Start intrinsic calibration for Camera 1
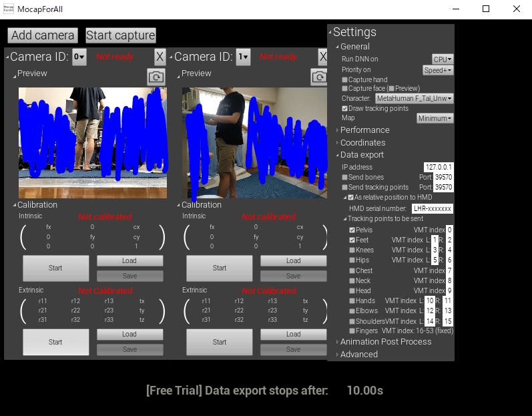The height and width of the screenshot is (416, 532). pos(219,268)
